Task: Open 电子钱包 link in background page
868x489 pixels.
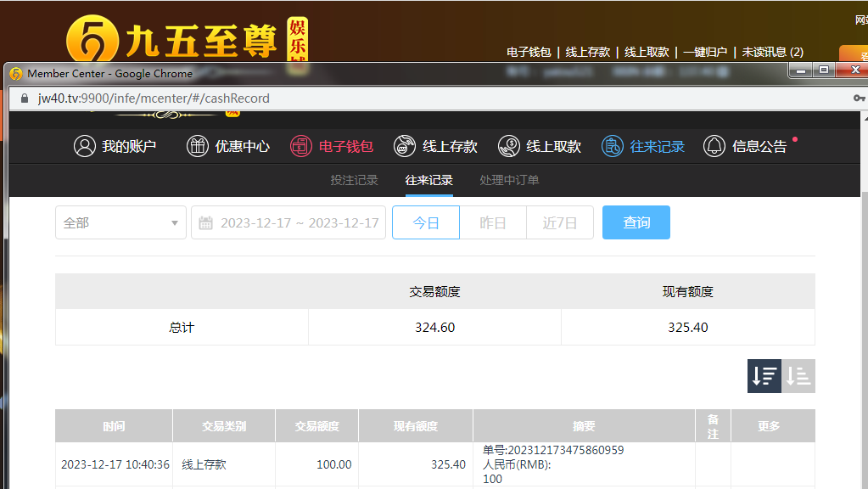Action: click(529, 52)
